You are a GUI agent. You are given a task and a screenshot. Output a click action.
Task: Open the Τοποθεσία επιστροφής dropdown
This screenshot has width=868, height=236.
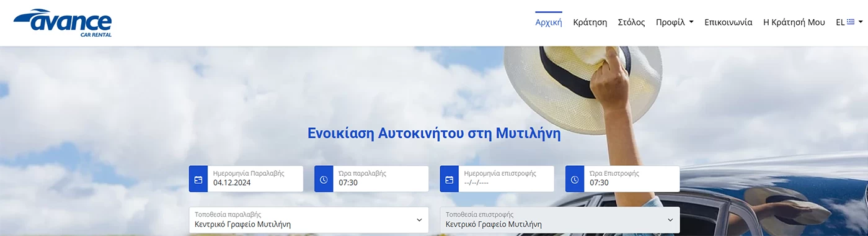[560, 220]
